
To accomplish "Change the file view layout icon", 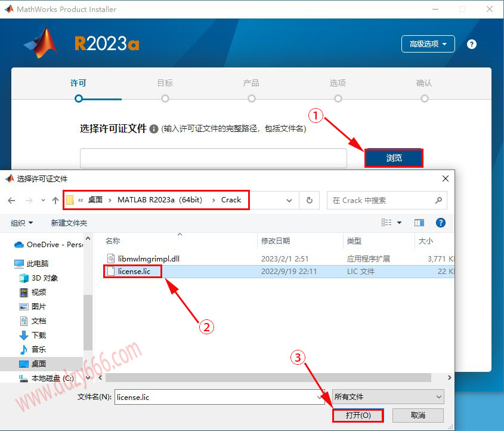I will pyautogui.click(x=386, y=223).
